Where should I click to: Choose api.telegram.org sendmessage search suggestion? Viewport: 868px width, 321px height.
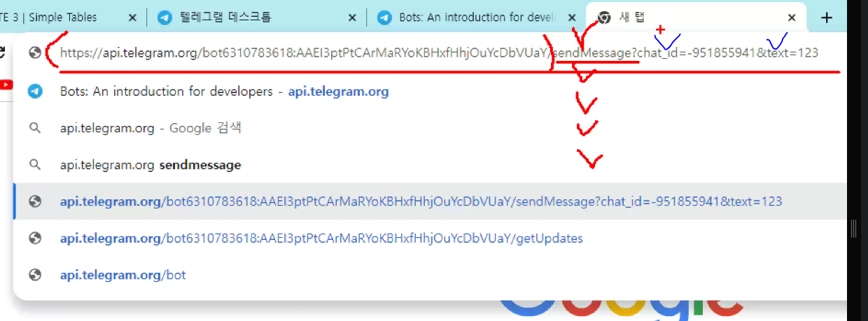tap(430, 165)
